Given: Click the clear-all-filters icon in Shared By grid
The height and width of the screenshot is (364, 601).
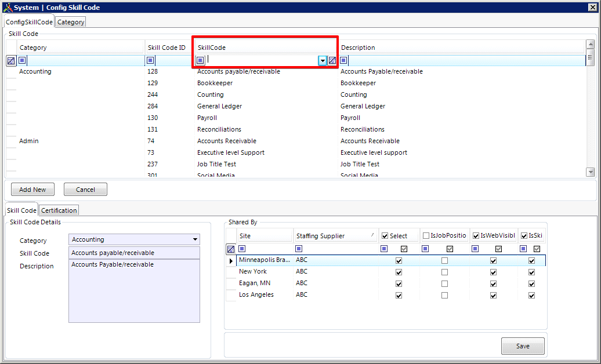Looking at the screenshot, I should [x=231, y=249].
